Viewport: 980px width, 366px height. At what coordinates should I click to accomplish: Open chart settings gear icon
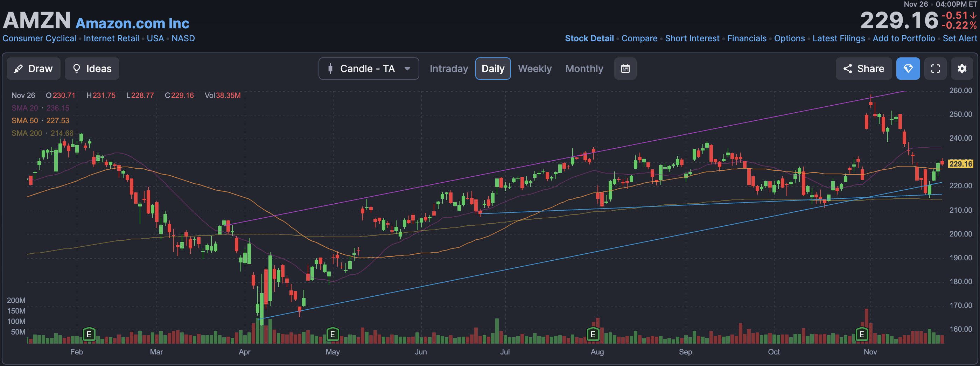click(962, 69)
